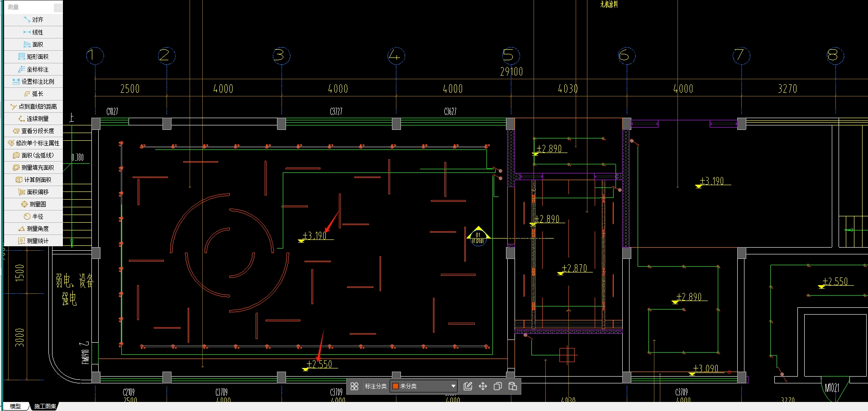Click the window label C3727
The image size is (868, 411).
coord(336,111)
